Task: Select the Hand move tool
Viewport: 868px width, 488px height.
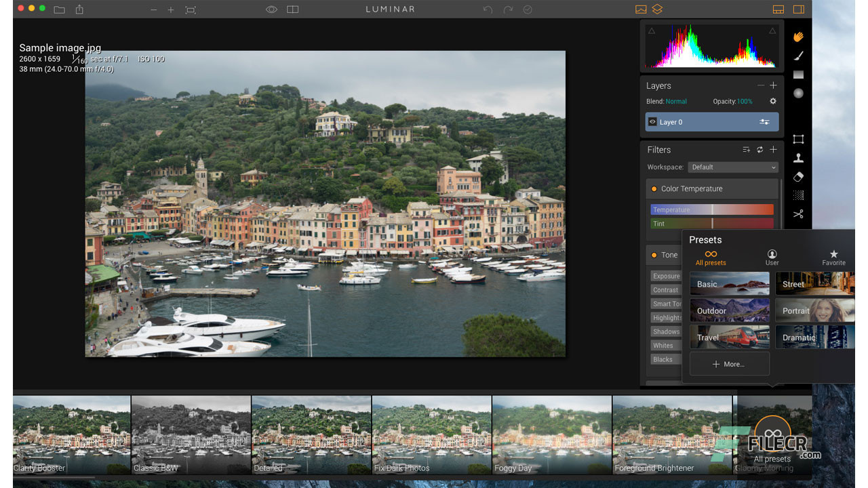Action: [x=798, y=37]
